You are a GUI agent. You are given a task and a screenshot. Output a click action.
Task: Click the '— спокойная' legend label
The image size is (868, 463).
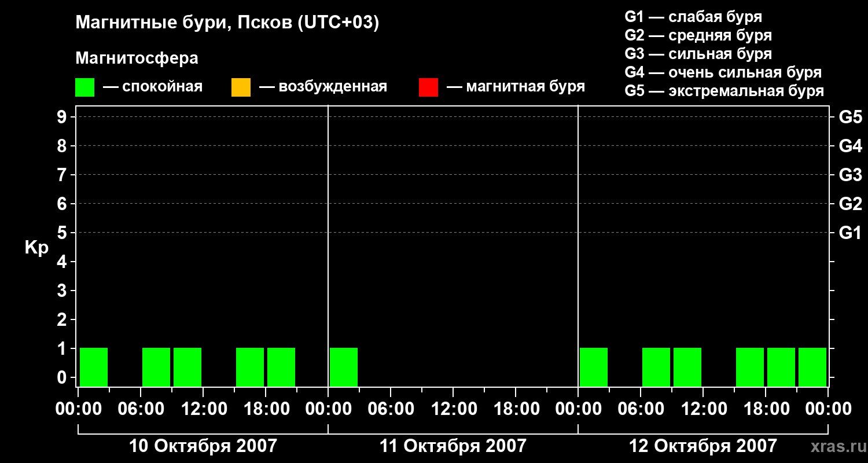pyautogui.click(x=153, y=87)
